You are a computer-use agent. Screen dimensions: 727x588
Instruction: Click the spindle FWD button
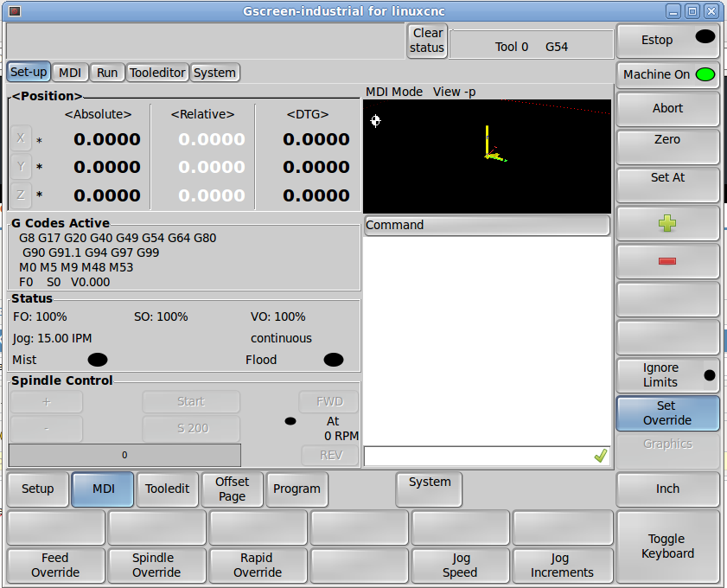329,401
